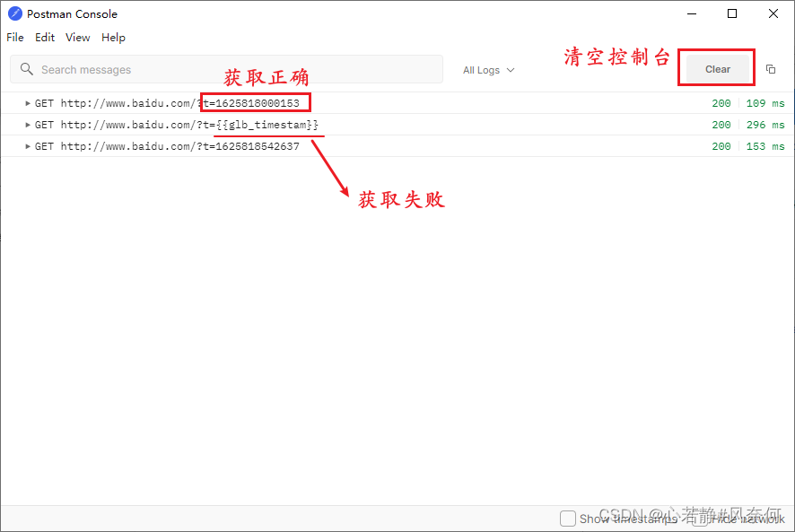
Task: Click the 200 status of the 109 ms request
Action: 721,103
